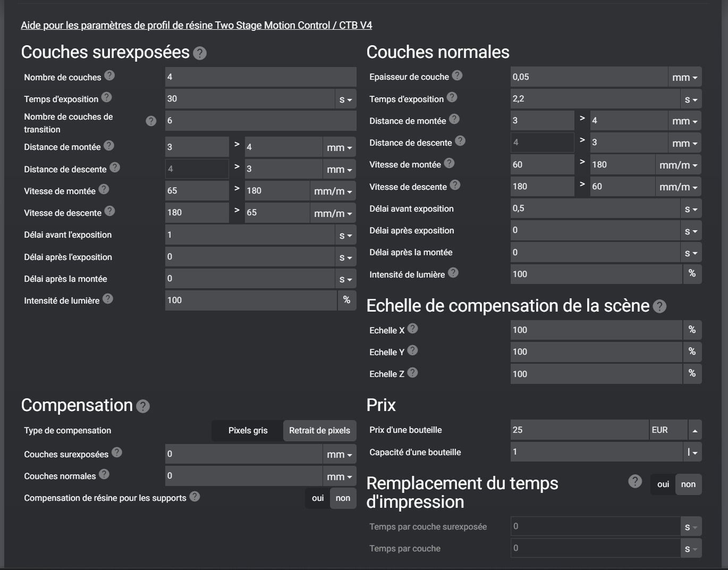Show help for normales Distance de descente
This screenshot has height=570, width=728.
click(x=460, y=141)
